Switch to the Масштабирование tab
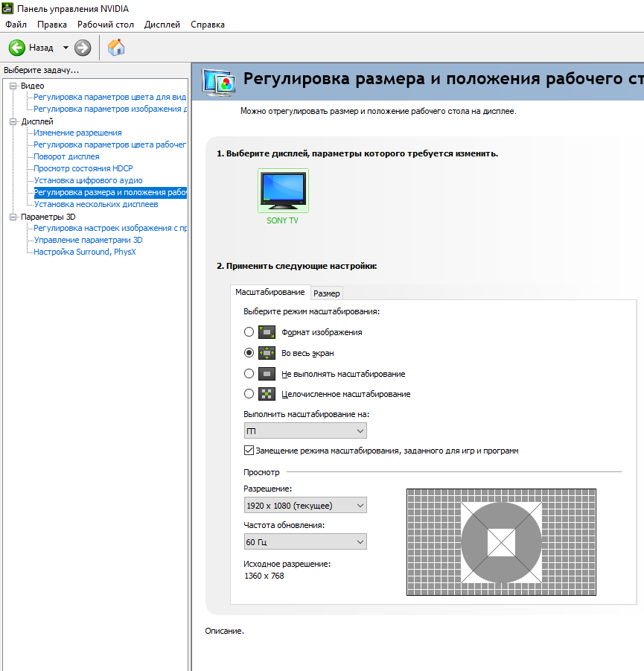644x671 pixels. (270, 292)
